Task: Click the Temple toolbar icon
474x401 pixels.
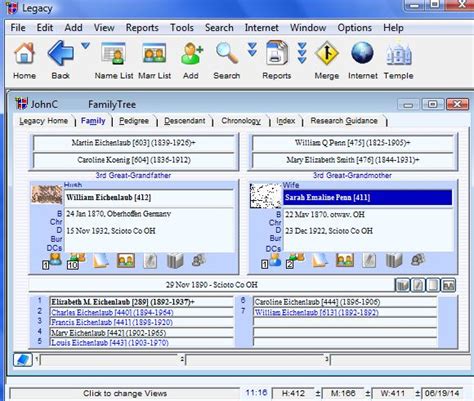Action: [399, 54]
